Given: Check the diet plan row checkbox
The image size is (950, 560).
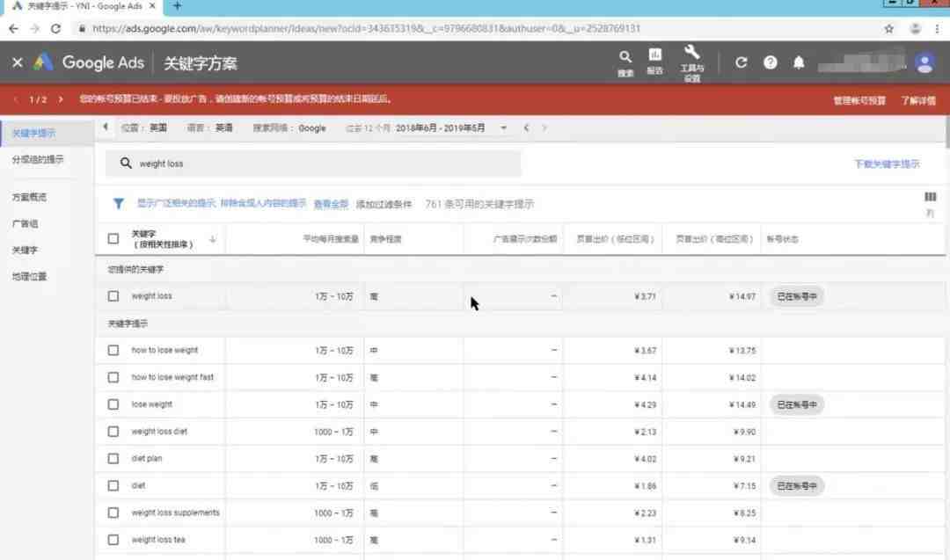Looking at the screenshot, I should pyautogui.click(x=113, y=458).
